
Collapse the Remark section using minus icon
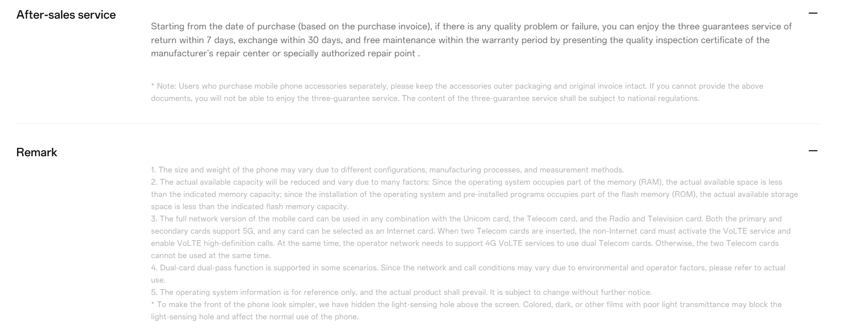tap(813, 151)
